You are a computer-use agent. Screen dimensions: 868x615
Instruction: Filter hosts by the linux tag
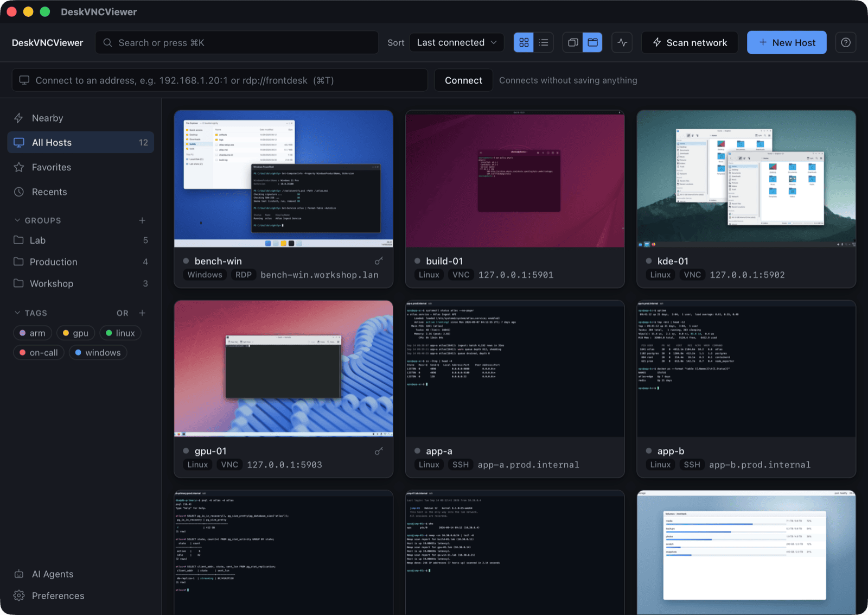click(x=120, y=333)
